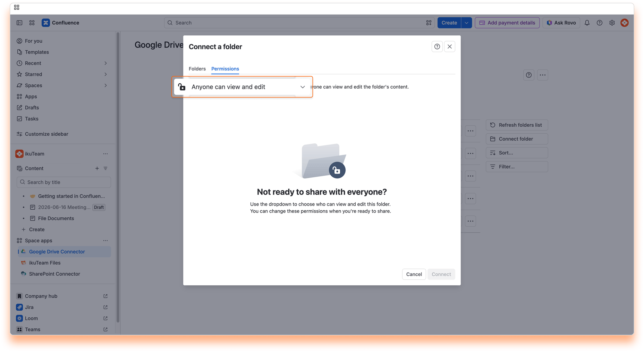Screen dimensions: 644x352
Task: Collapse the sidebar with the panel icon
Action: (19, 23)
